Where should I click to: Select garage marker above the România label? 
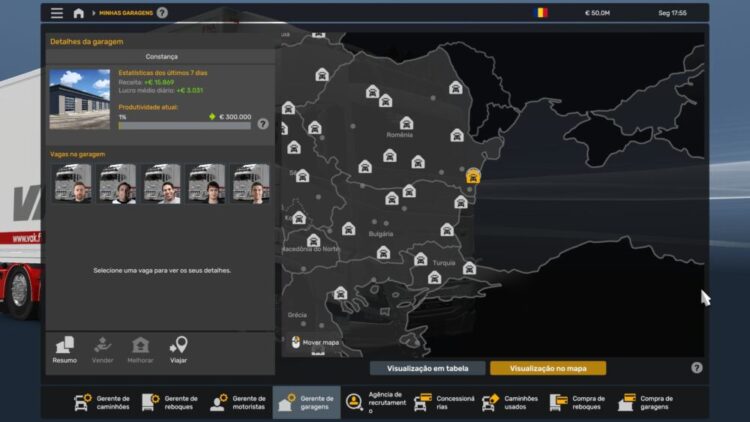point(406,123)
